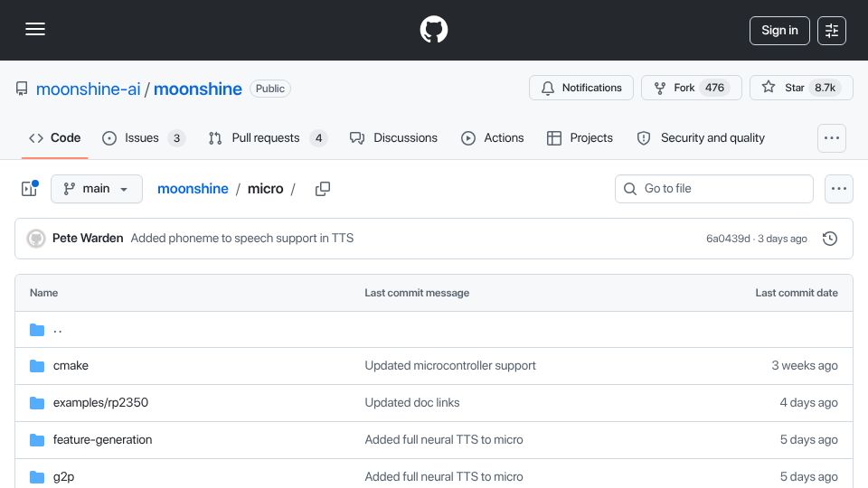868x488 pixels.
Task: Click the Pull requests count badge 4
Action: coord(318,138)
